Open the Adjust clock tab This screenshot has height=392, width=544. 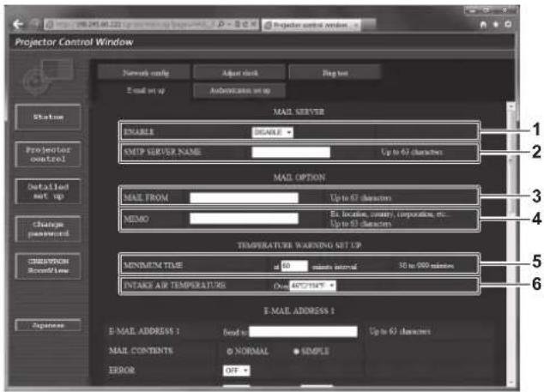click(x=239, y=73)
